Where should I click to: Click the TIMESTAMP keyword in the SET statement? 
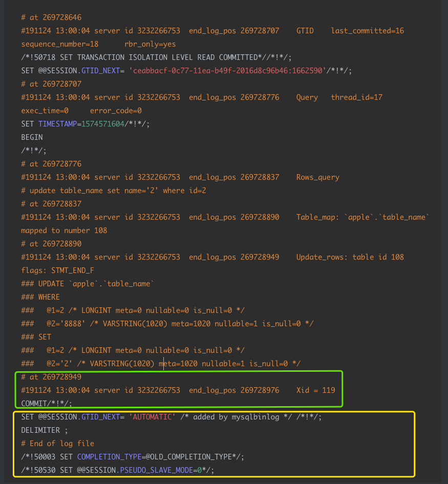(57, 124)
